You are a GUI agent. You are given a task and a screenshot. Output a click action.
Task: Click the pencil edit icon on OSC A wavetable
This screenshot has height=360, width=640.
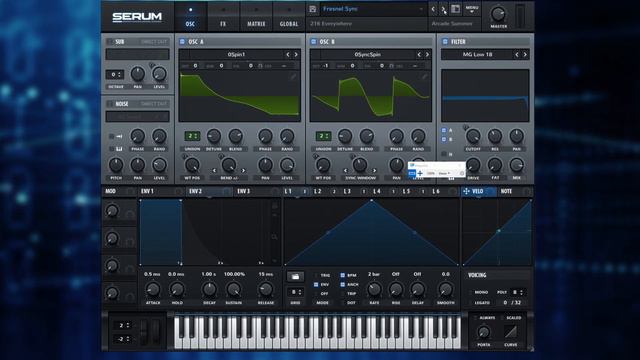(x=293, y=76)
